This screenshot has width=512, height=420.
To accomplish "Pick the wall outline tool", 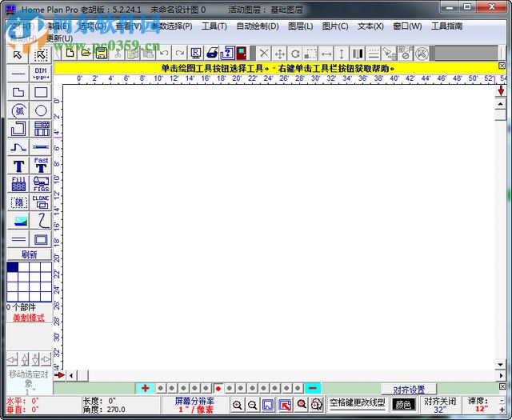I will click(18, 129).
